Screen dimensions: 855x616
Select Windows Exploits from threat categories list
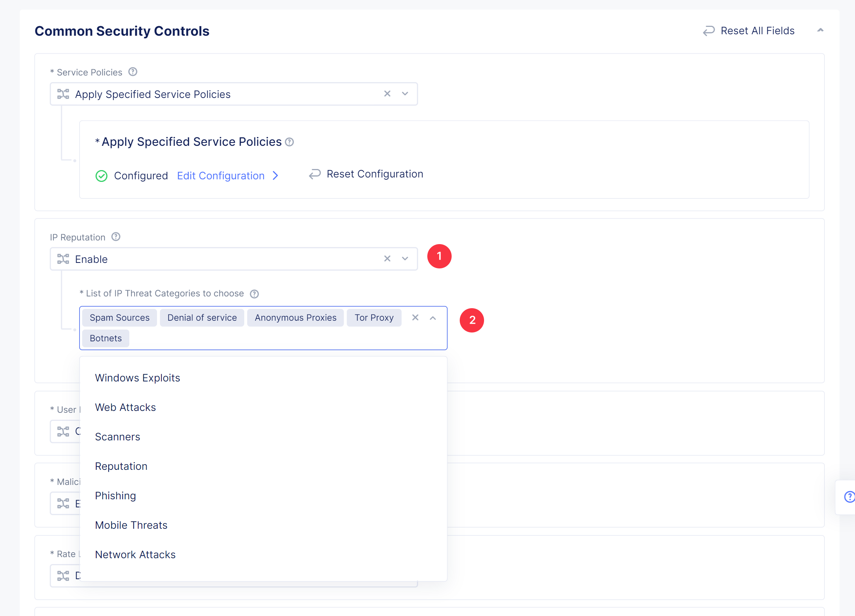click(137, 377)
